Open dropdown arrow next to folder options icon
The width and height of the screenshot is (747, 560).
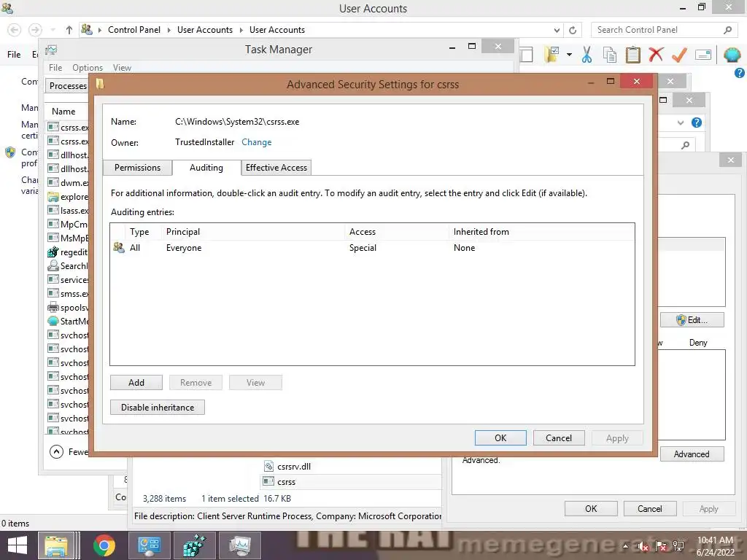[x=569, y=55]
